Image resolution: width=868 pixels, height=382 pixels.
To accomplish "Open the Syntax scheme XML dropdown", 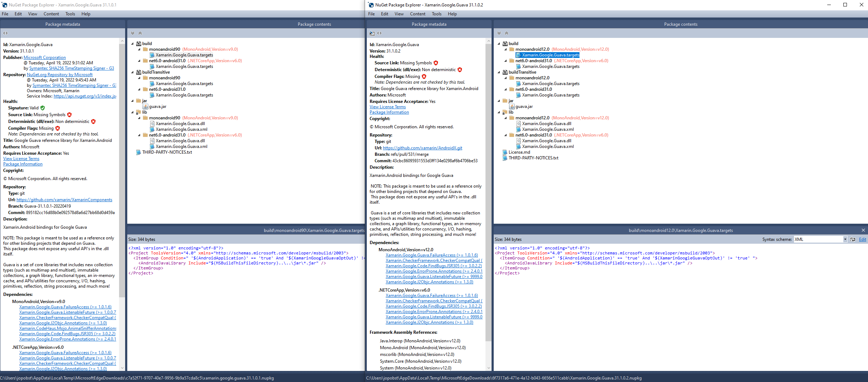I will [x=845, y=239].
